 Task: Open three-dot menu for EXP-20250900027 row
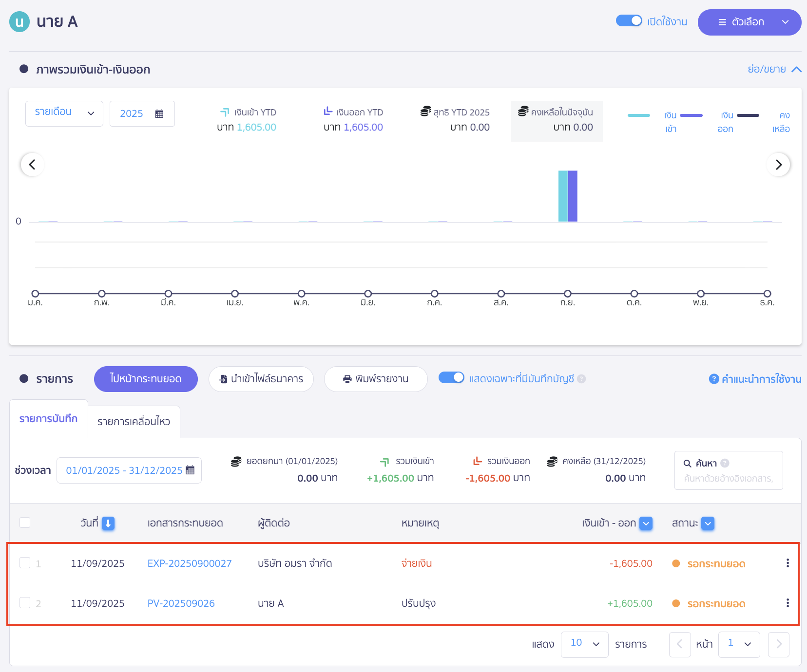787,563
